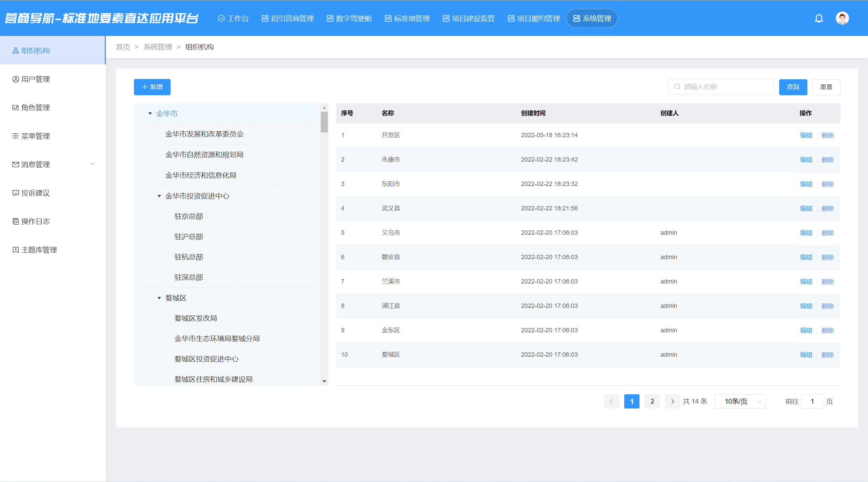The image size is (868, 482).
Task: Edit the 浦江县 row
Action: [806, 306]
